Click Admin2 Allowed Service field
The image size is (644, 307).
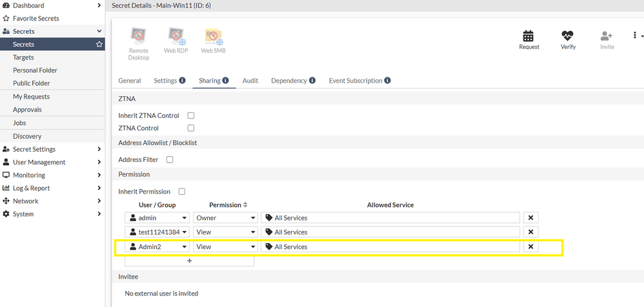click(x=390, y=246)
